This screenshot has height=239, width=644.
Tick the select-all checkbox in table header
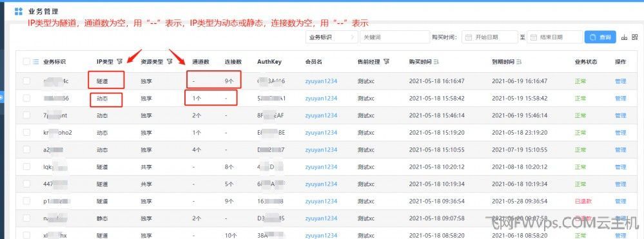click(26, 62)
